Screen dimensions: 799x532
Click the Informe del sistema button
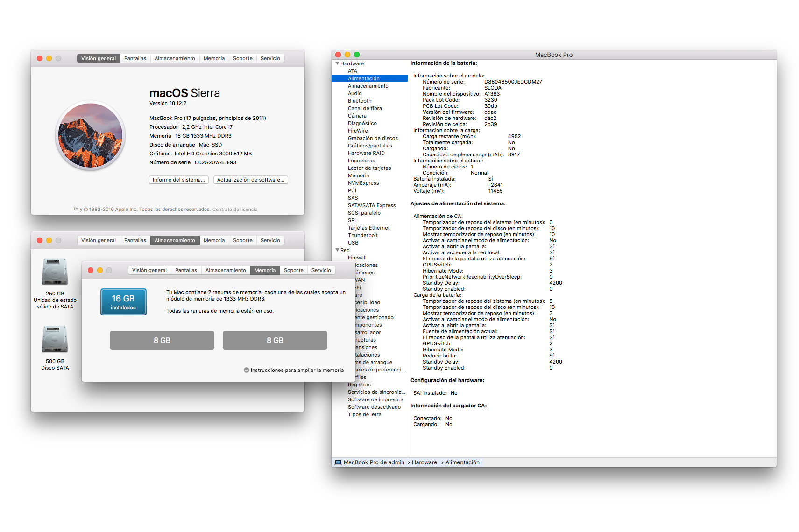pos(179,180)
